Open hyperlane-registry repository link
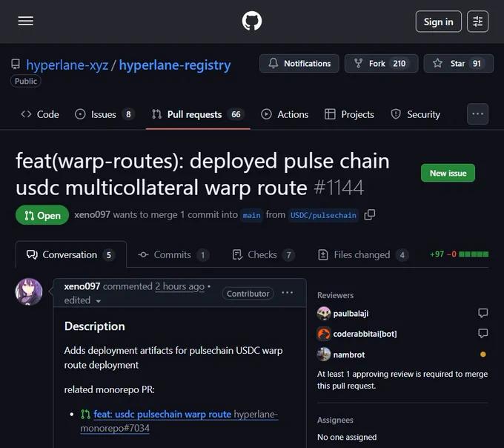 coord(175,65)
